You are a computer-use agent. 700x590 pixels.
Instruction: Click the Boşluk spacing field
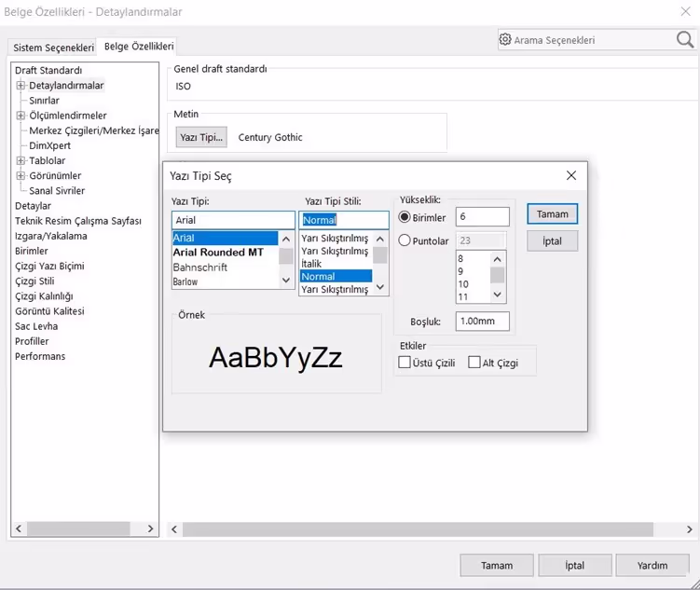click(482, 322)
